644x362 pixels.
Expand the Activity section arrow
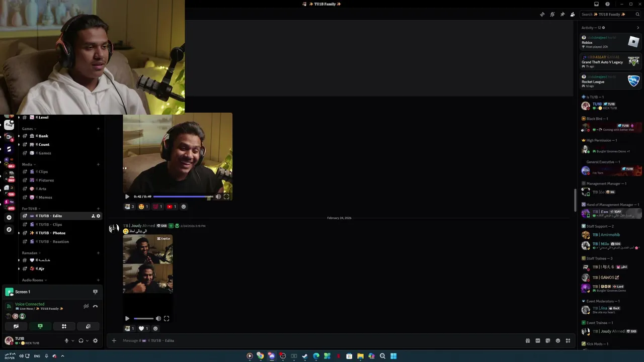click(x=638, y=28)
